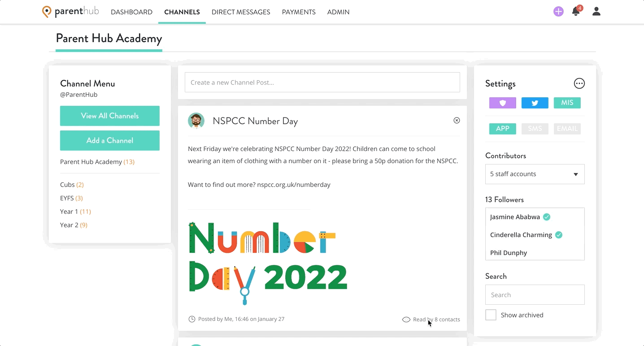Open the EYFS channel
The image size is (644, 346).
point(71,198)
